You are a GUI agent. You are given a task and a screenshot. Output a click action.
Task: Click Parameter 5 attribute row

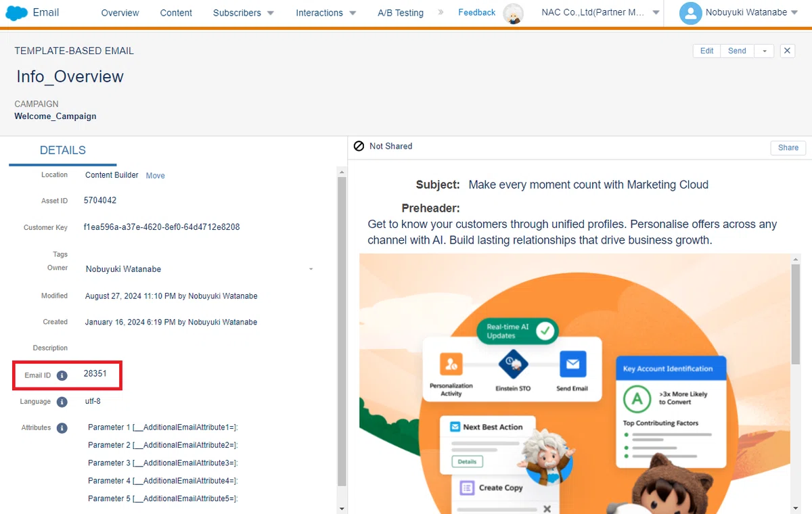point(163,498)
